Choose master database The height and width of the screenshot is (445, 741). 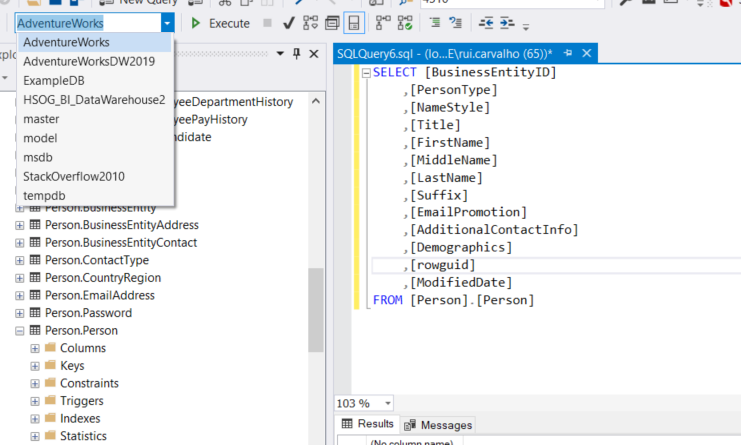coord(95,119)
